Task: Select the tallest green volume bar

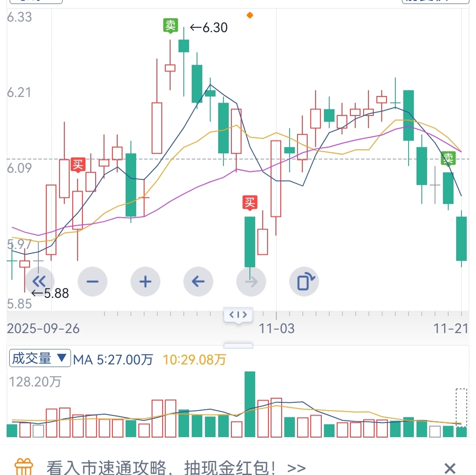Action: tap(250, 404)
